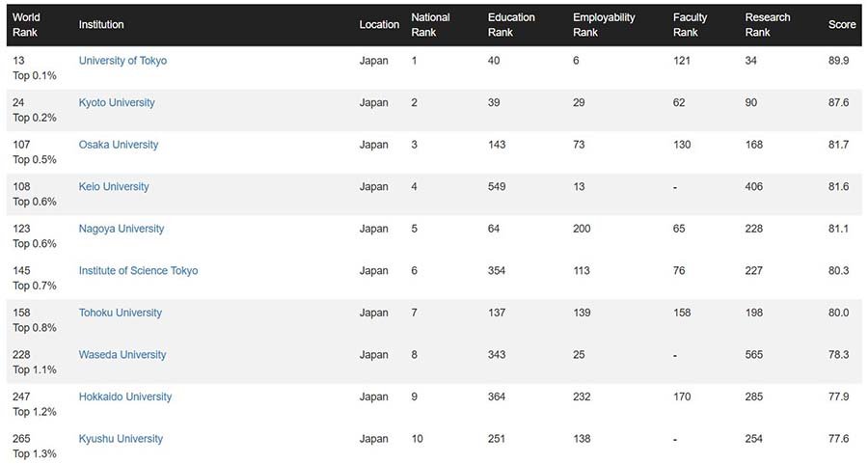Screen dimensions: 868x464
Task: Click the Institution column header
Action: click(101, 25)
